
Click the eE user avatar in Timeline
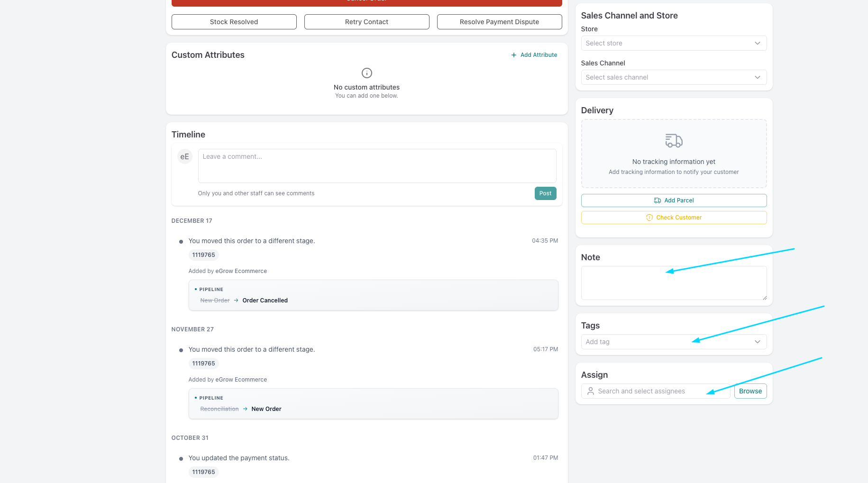pyautogui.click(x=185, y=156)
